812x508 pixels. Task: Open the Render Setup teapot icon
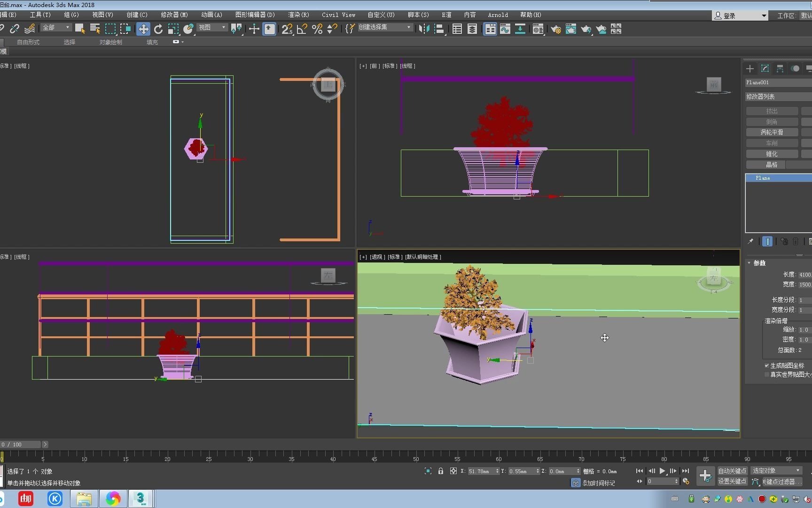[556, 29]
